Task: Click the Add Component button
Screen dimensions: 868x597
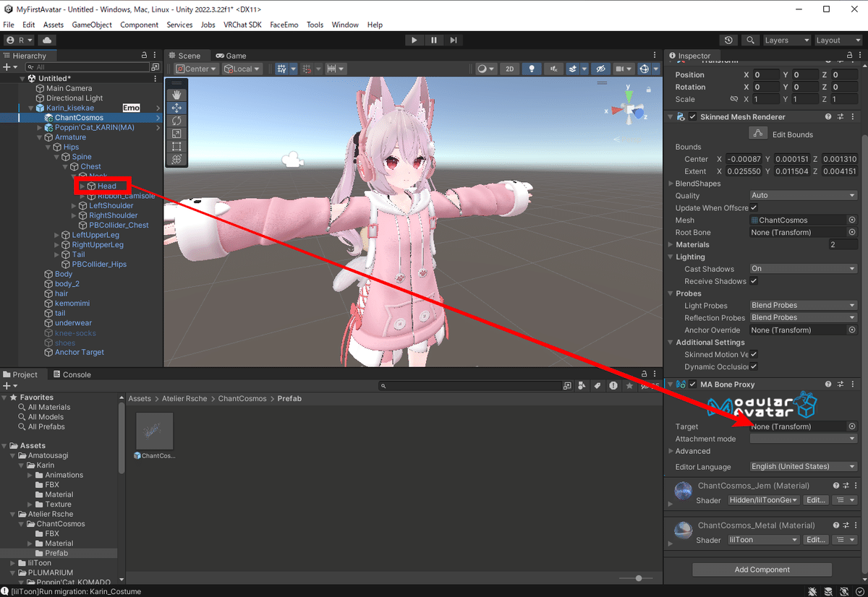Action: pos(762,570)
